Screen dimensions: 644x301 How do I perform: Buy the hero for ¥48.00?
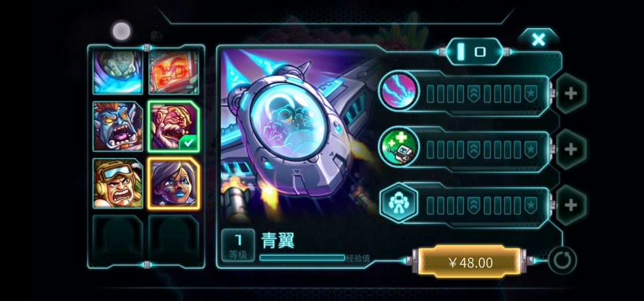point(470,262)
